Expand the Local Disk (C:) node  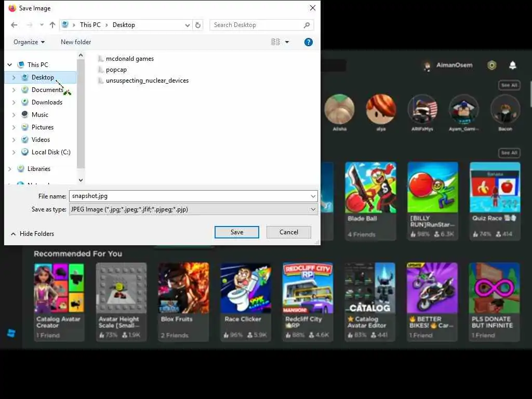pyautogui.click(x=14, y=152)
